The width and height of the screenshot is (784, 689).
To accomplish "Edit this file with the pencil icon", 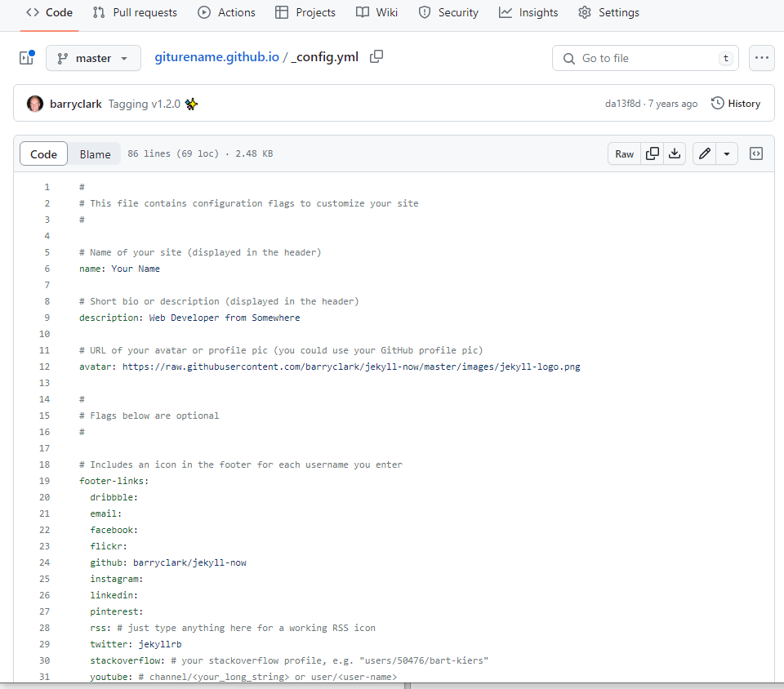I will pos(705,154).
